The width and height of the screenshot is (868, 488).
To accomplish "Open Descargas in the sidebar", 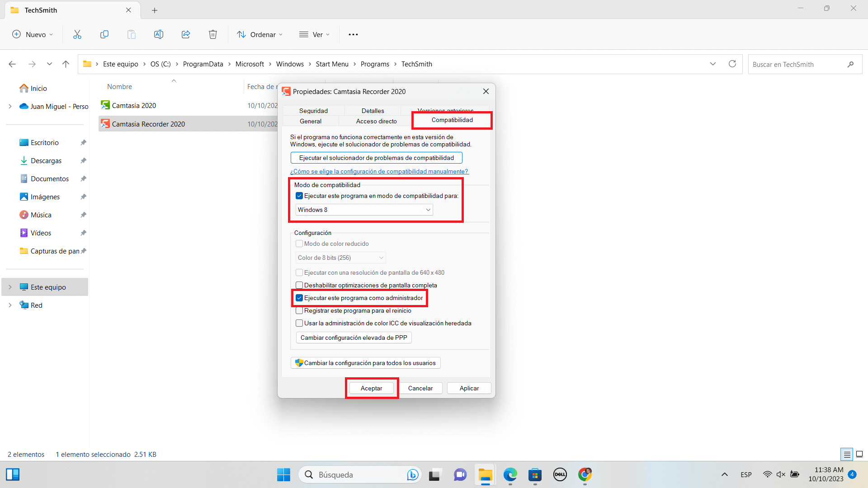I will pos(46,160).
